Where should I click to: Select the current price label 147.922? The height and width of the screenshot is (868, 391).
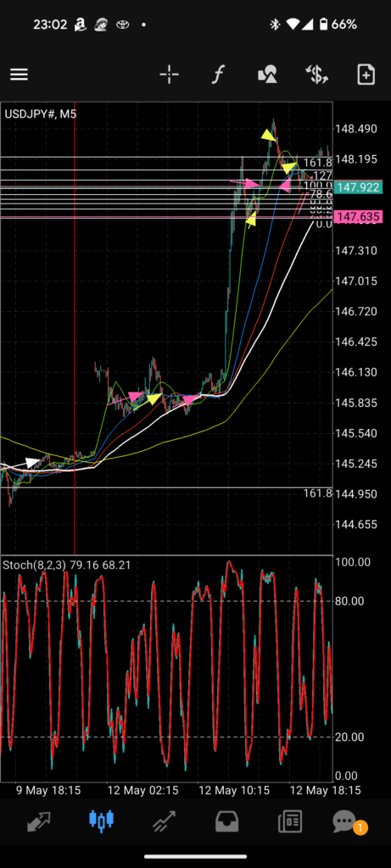click(358, 187)
